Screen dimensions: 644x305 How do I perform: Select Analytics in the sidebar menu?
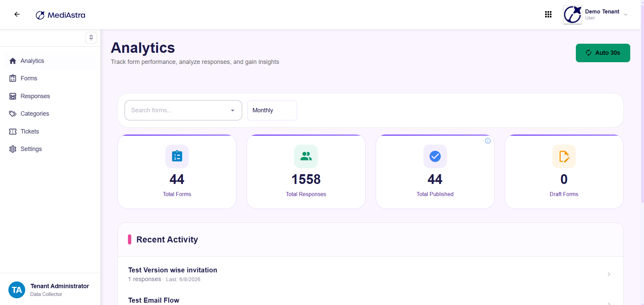pyautogui.click(x=50, y=61)
